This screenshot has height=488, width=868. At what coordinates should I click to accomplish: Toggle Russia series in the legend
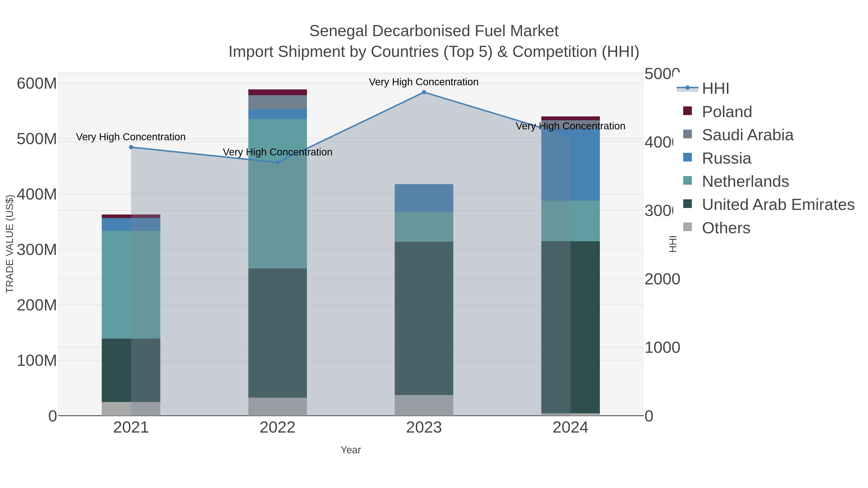(717, 158)
